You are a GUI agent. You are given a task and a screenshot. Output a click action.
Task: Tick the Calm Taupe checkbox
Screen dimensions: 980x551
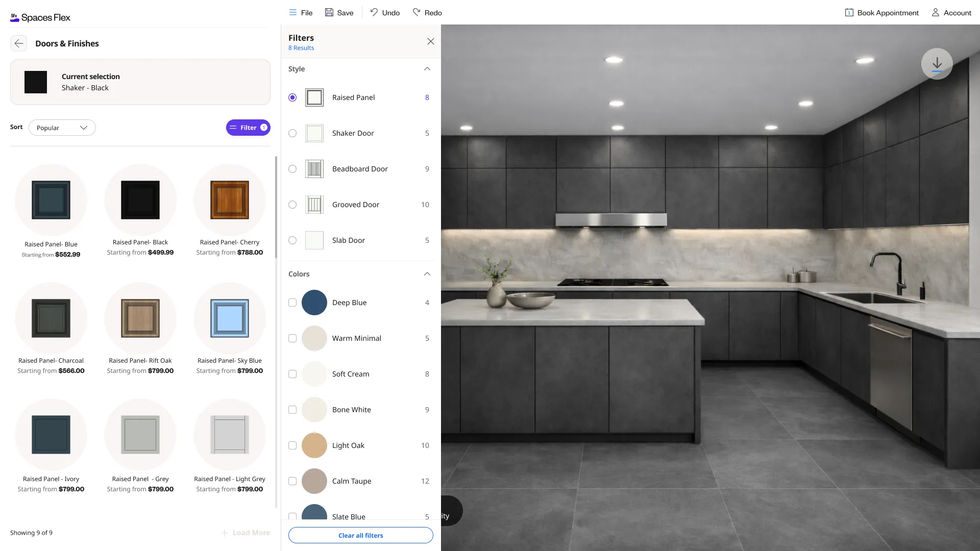pos(292,481)
